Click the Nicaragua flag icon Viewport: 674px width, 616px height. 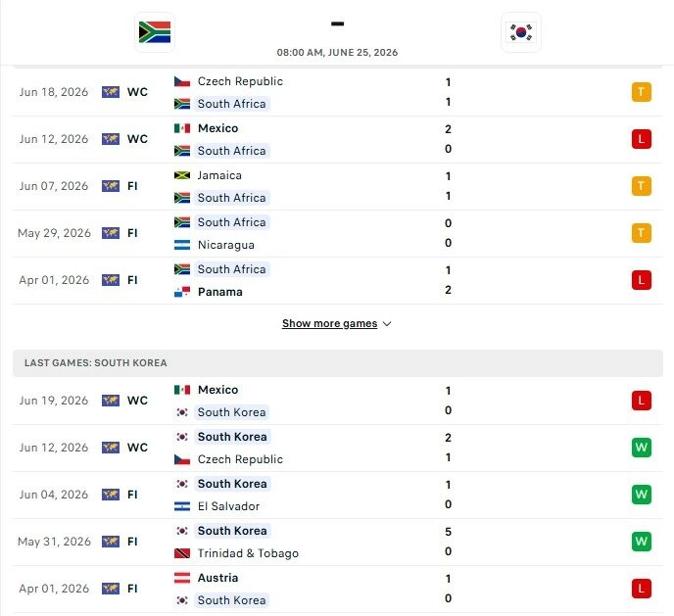tap(182, 245)
